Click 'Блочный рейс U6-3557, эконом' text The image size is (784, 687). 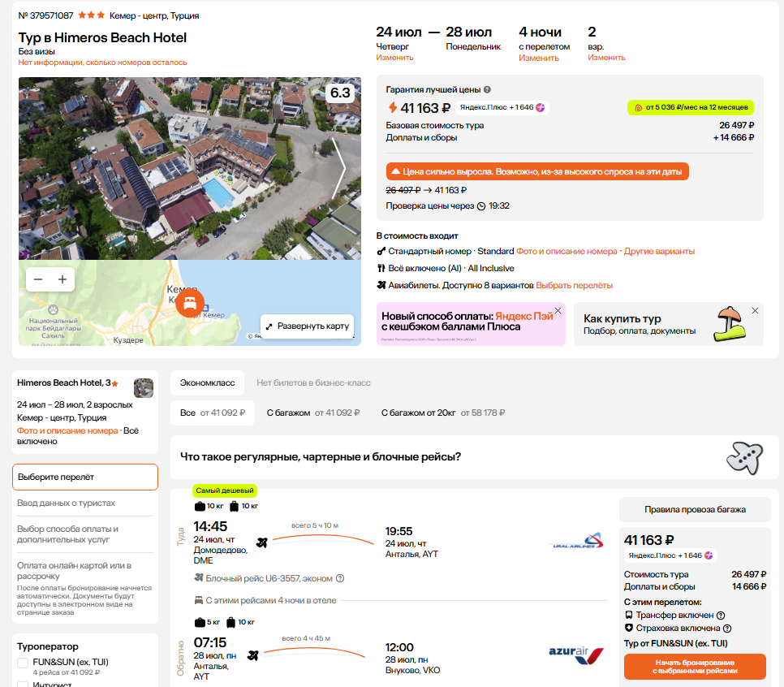(269, 578)
